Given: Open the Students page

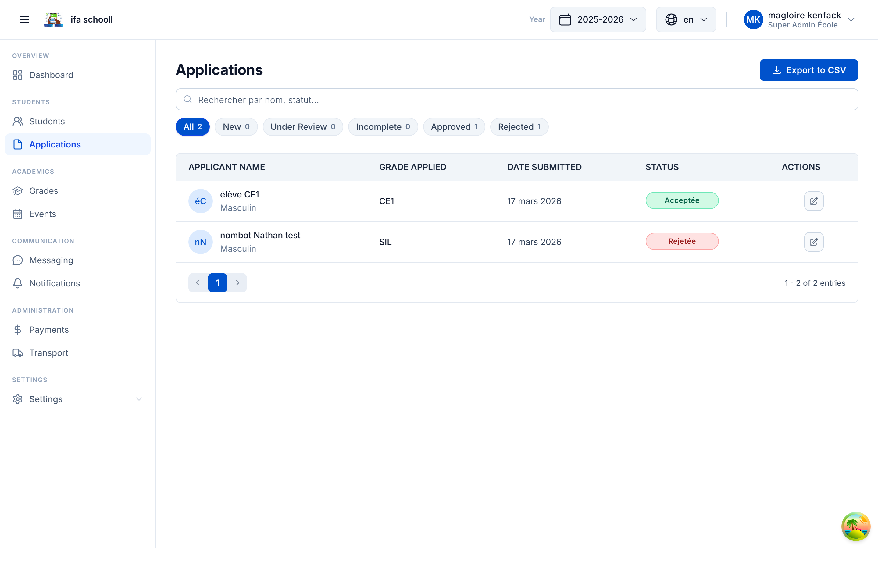Looking at the screenshot, I should pos(47,122).
